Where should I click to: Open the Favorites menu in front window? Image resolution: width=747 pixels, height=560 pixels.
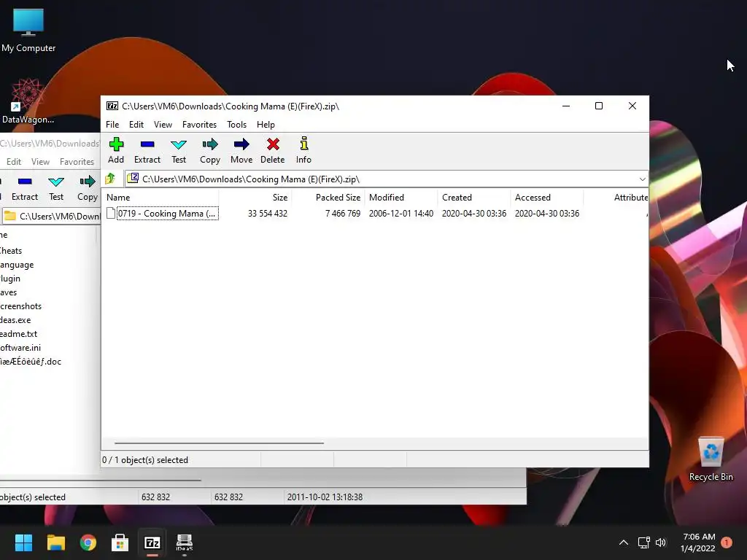(199, 124)
